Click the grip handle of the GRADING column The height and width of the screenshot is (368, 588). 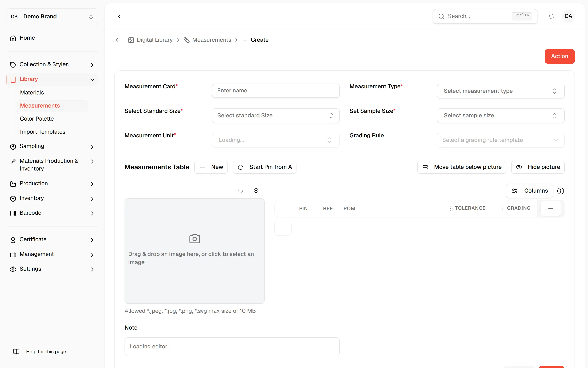(503, 208)
